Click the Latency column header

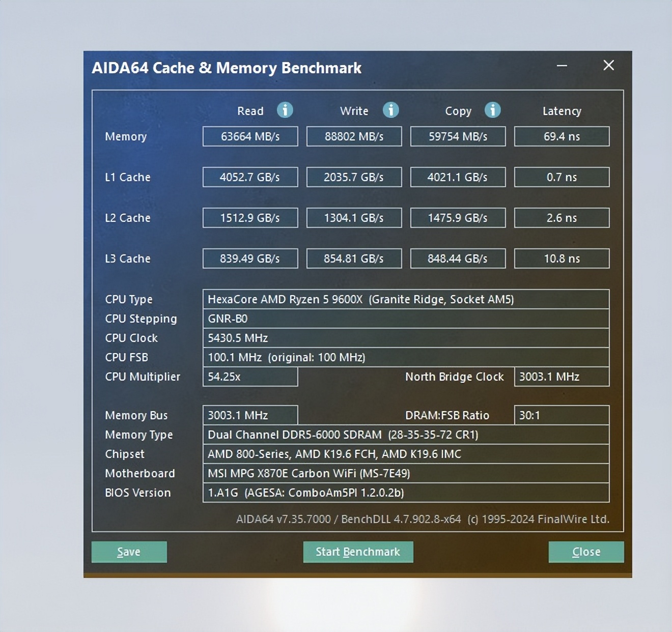click(562, 111)
